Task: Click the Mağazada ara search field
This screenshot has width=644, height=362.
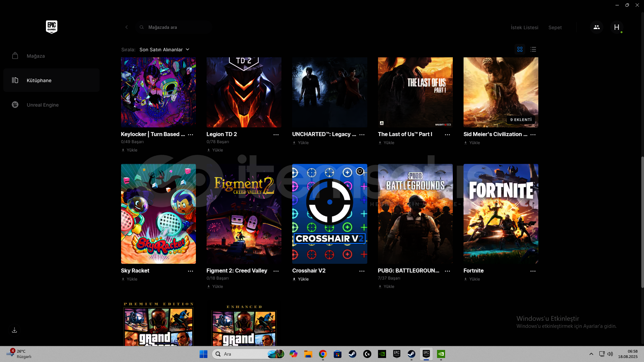Action: 174,27
